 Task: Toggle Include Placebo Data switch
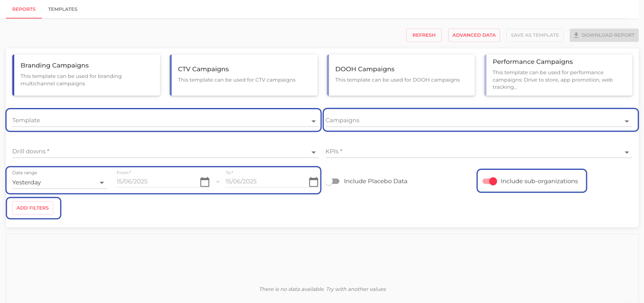coord(332,181)
